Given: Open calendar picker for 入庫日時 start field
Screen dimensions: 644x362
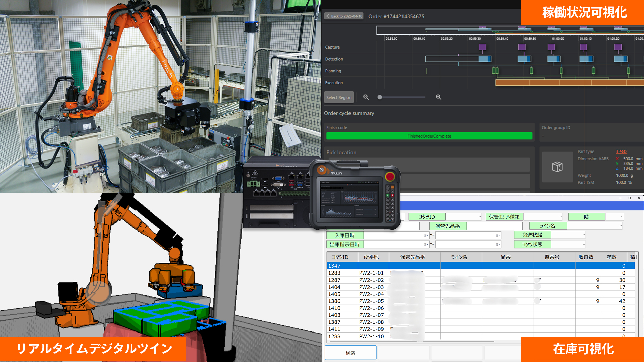Looking at the screenshot, I should coord(426,235).
